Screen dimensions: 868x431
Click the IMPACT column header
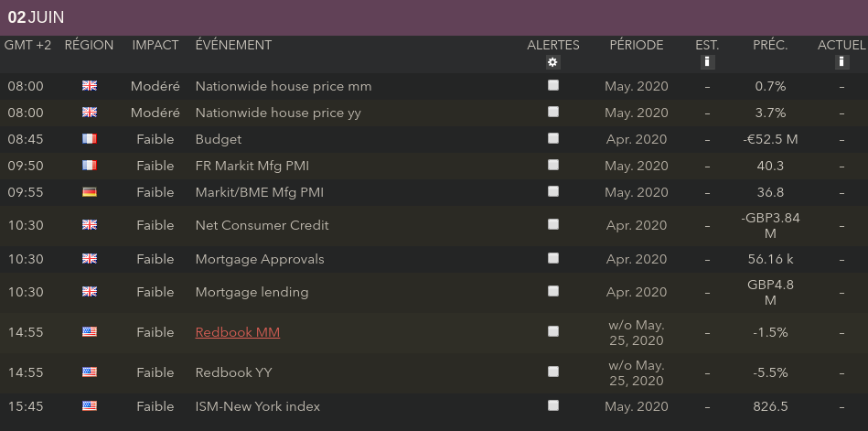pos(155,45)
